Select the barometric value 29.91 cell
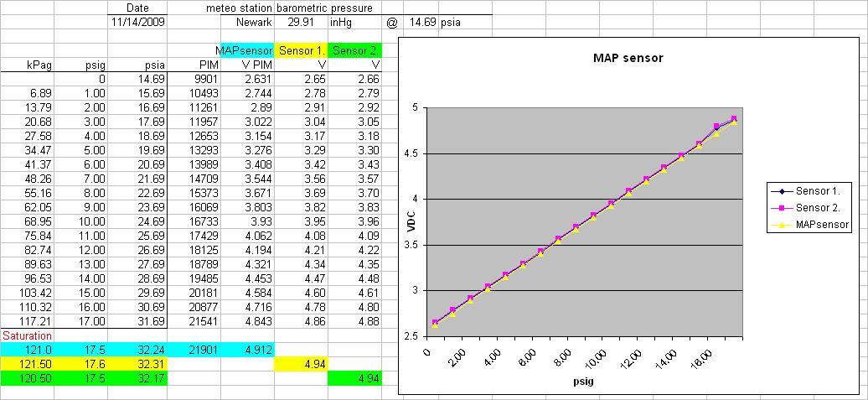The width and height of the screenshot is (868, 400). (x=301, y=22)
